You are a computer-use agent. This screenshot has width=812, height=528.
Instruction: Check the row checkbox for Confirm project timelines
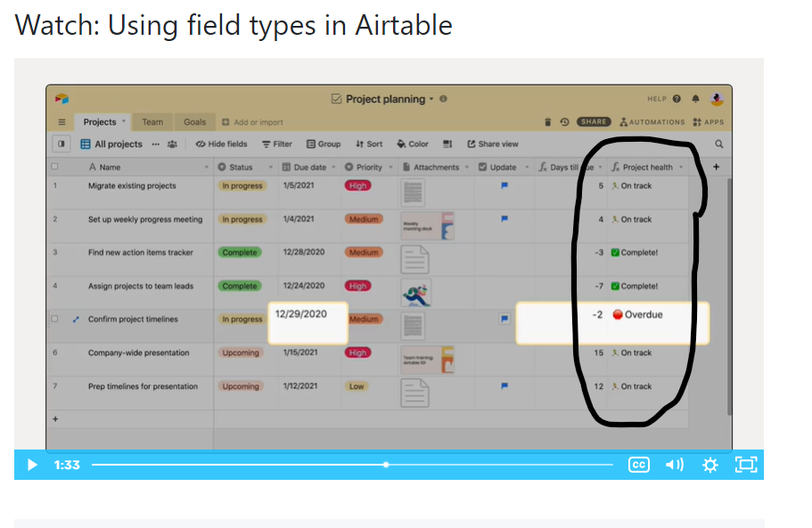coord(55,318)
